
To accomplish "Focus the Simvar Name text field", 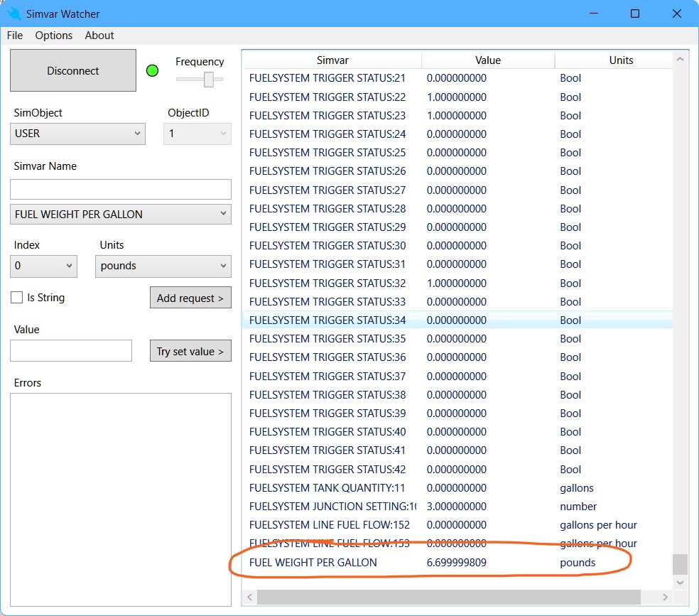I will 121,190.
